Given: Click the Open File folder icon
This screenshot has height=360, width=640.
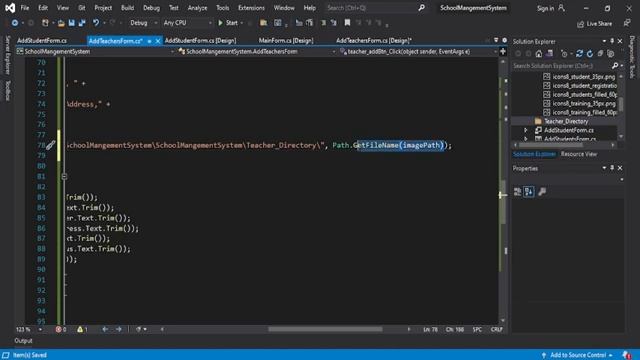Looking at the screenshot, I should [x=61, y=23].
